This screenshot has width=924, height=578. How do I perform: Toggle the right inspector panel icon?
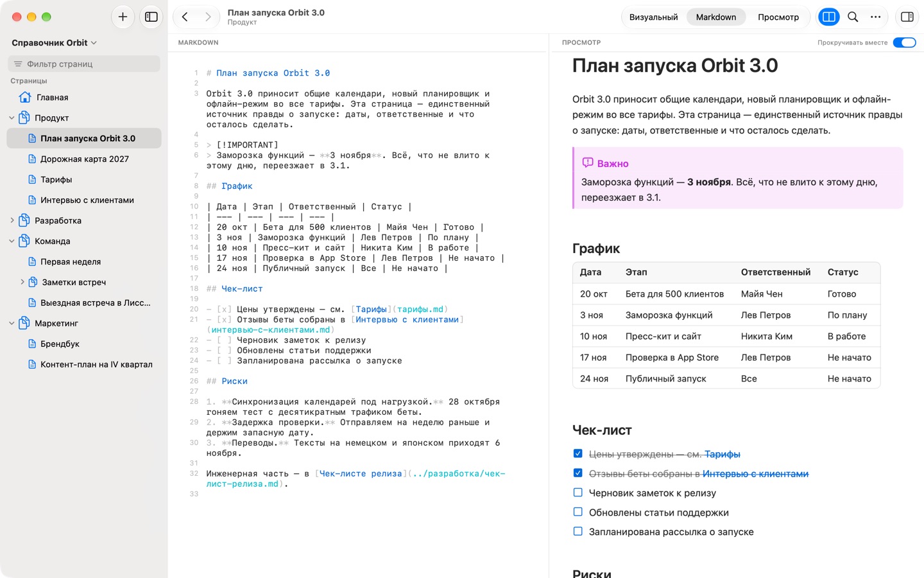coord(907,17)
